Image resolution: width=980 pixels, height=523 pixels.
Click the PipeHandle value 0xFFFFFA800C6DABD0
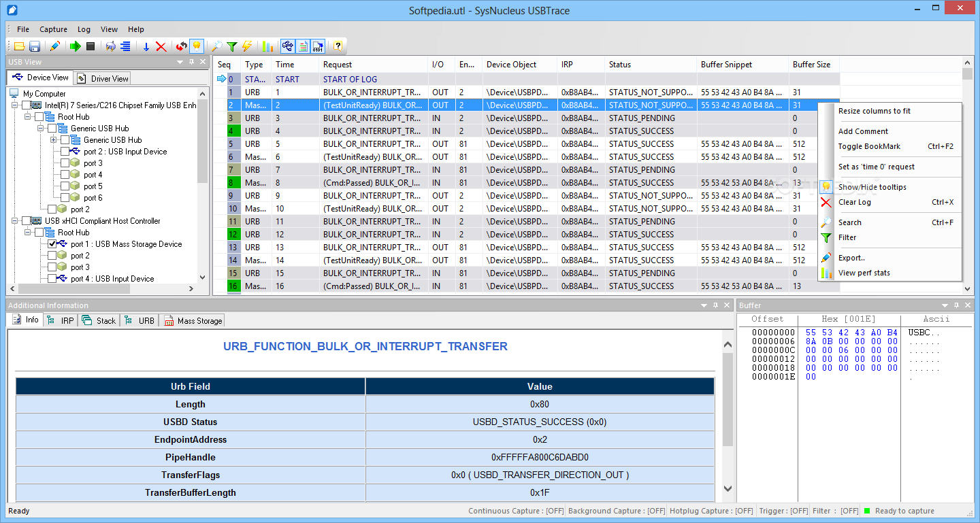click(540, 457)
